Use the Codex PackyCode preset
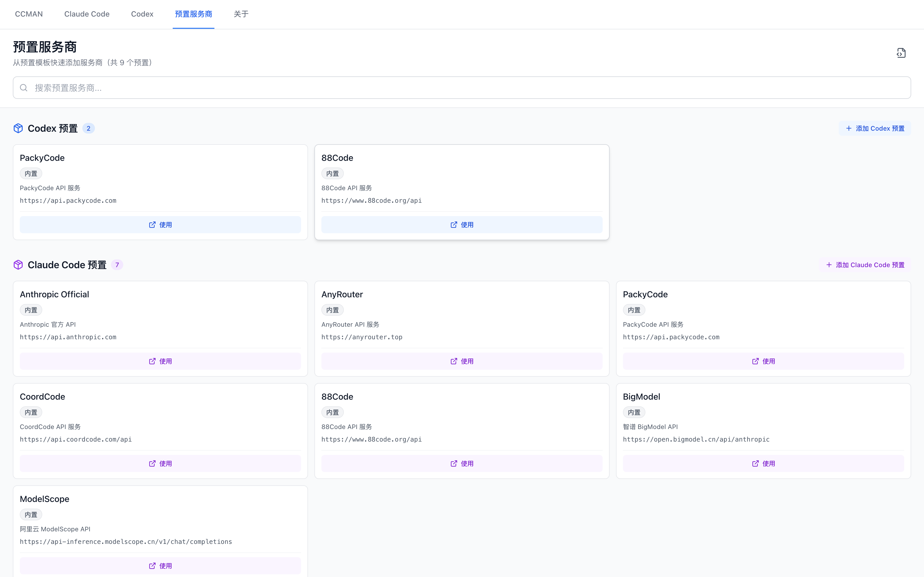 click(160, 225)
